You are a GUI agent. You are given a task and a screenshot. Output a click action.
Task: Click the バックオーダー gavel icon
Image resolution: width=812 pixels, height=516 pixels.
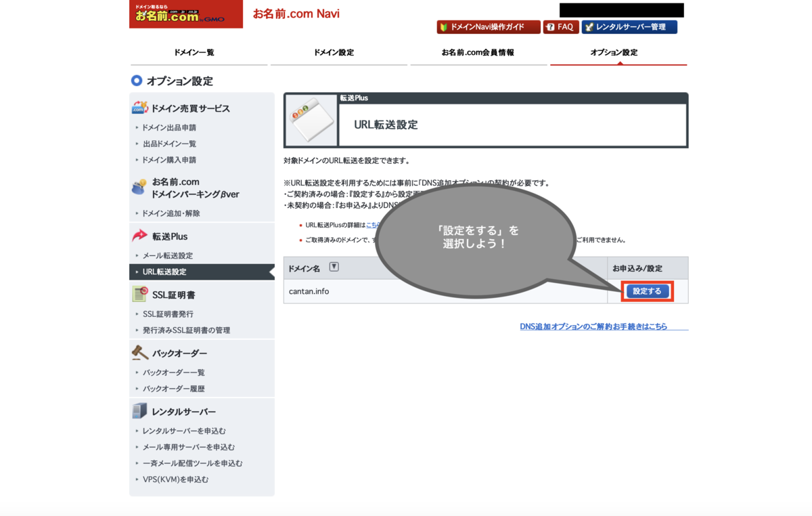(x=139, y=353)
